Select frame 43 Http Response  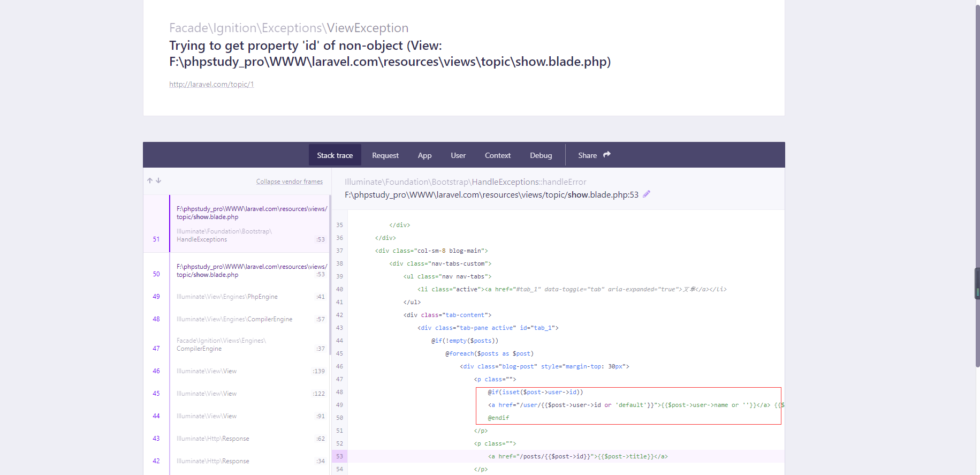pos(237,439)
